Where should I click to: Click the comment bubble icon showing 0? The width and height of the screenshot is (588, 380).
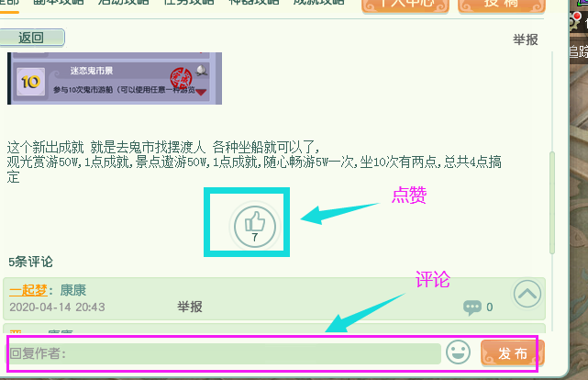[472, 307]
